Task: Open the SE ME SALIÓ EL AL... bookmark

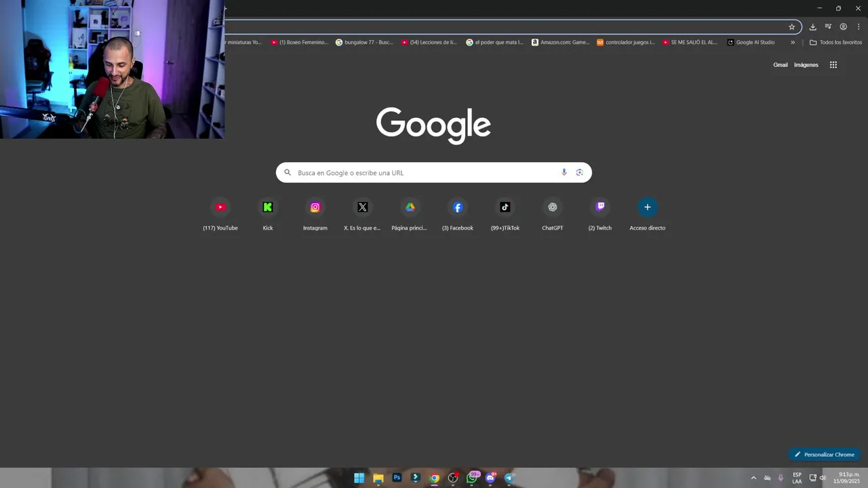Action: tap(690, 42)
